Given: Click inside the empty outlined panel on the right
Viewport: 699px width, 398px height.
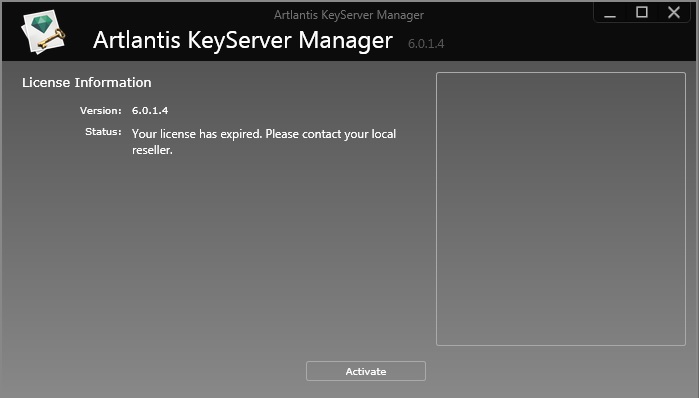Looking at the screenshot, I should pos(561,209).
